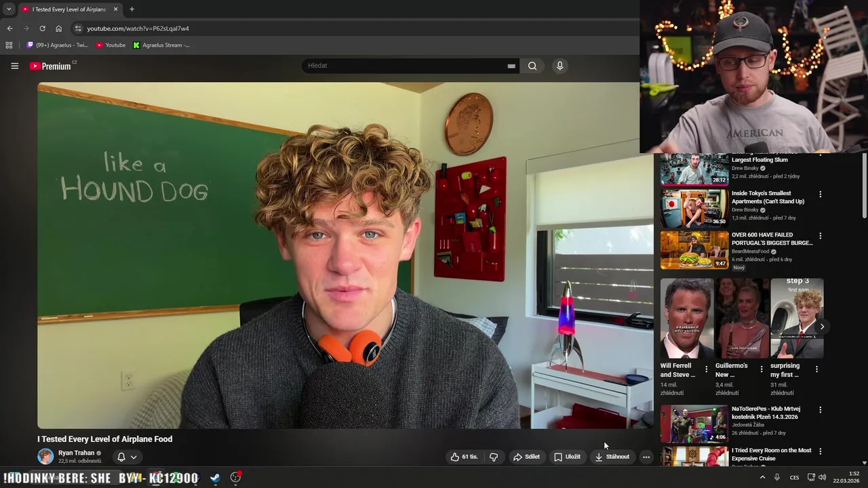This screenshot has width=868, height=488.
Task: Open NaToSerePes Klub Mrtvej kostelník thumbnail
Action: (x=694, y=424)
